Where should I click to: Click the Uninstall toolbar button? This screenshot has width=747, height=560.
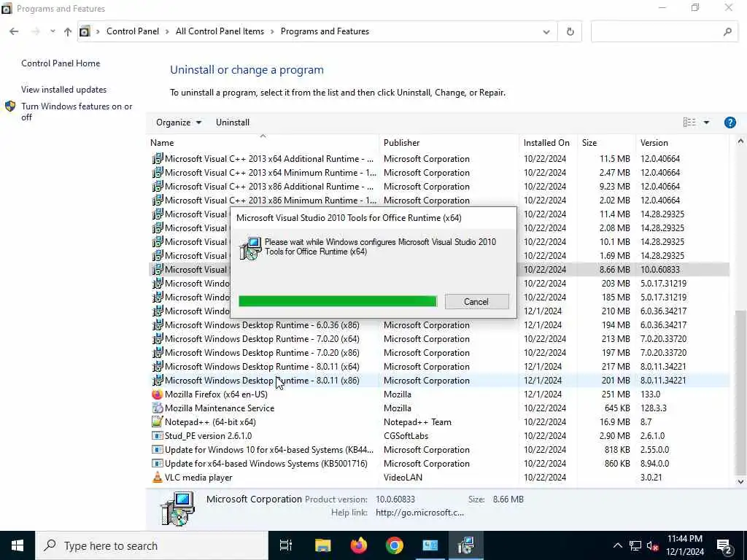click(233, 122)
